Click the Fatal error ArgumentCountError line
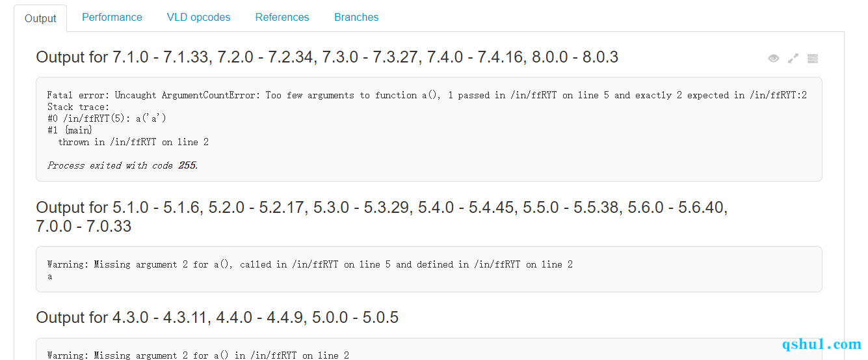Screen dimensions: 868x360 click(427, 95)
